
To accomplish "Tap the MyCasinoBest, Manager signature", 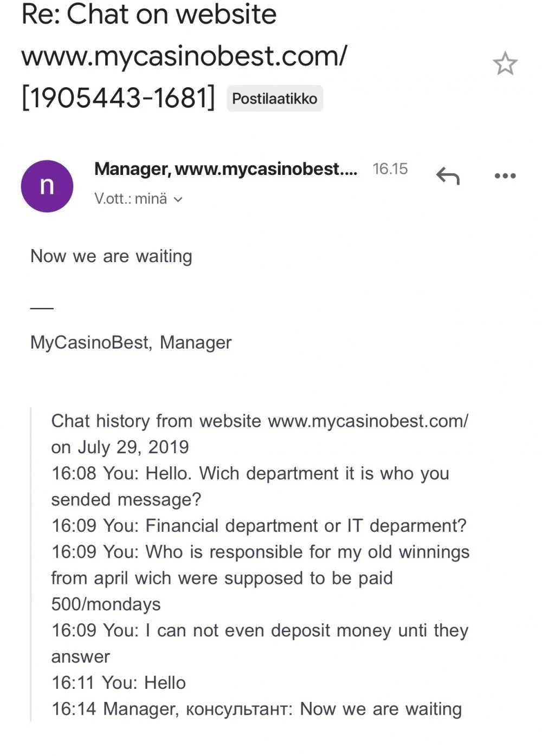I will pyautogui.click(x=131, y=342).
